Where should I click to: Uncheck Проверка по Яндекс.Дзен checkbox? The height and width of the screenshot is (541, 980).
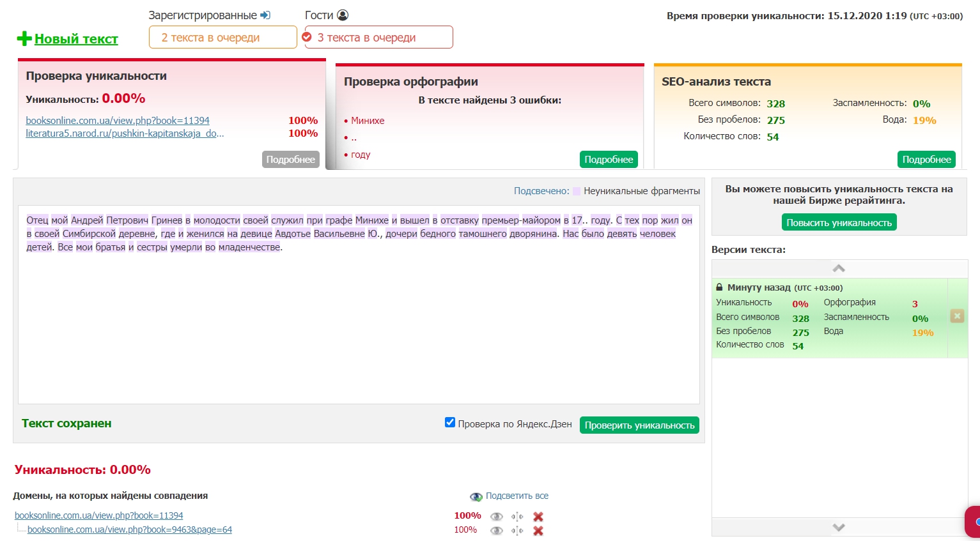(450, 422)
